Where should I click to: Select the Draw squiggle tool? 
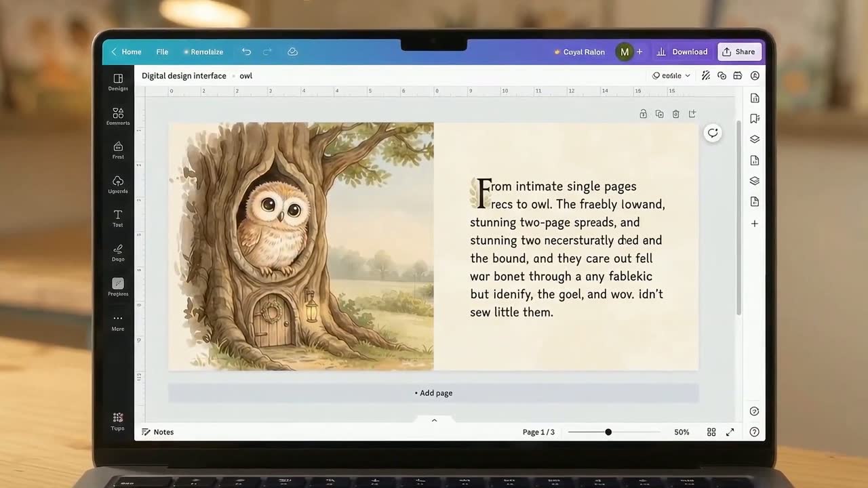click(x=118, y=252)
